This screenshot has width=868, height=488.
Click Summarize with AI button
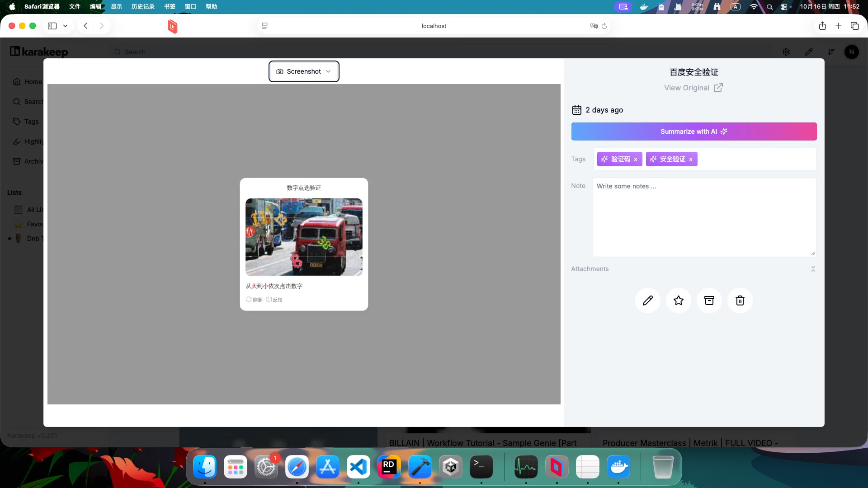click(694, 131)
